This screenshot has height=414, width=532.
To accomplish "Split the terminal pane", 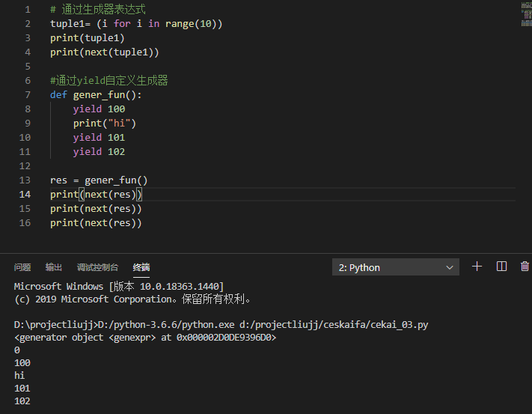I will pos(502,267).
